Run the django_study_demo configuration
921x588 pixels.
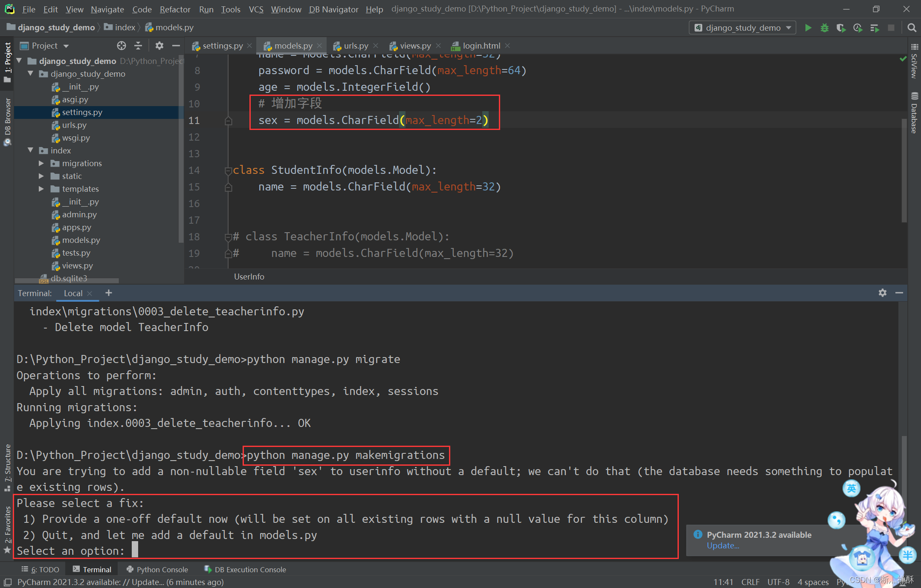point(808,28)
